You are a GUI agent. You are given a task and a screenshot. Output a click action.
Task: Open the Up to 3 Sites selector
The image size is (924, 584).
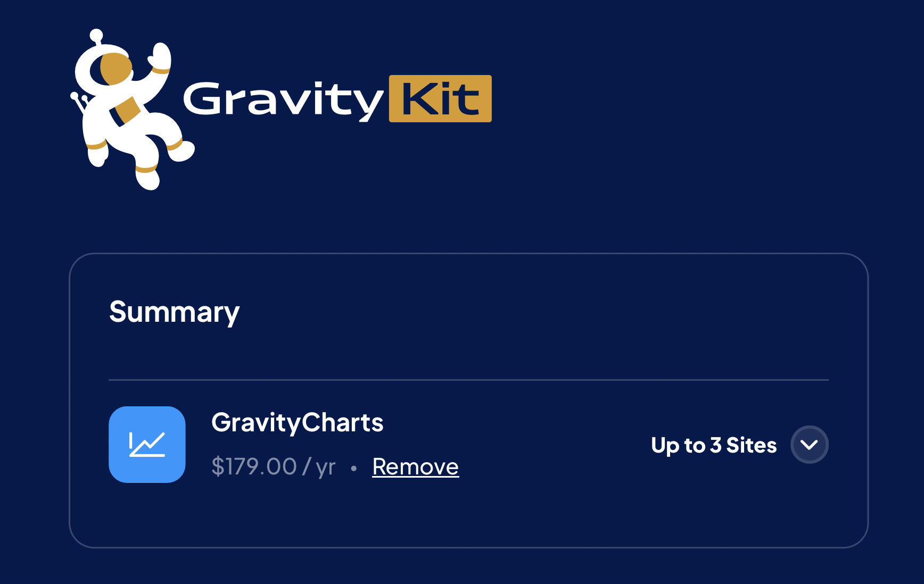tap(714, 445)
